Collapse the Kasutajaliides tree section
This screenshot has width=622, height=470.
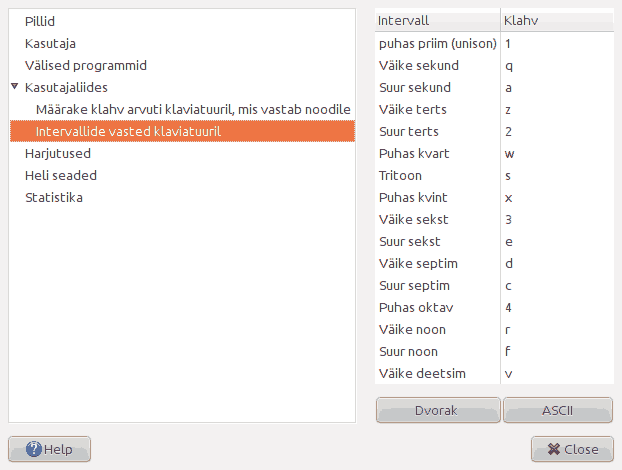(x=15, y=86)
